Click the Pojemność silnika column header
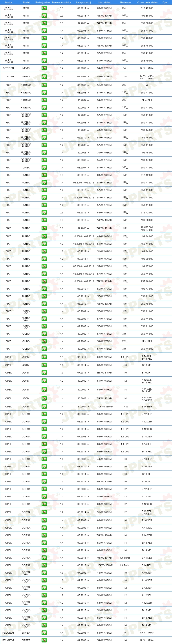This screenshot has height=644, width=172. pos(62,2)
